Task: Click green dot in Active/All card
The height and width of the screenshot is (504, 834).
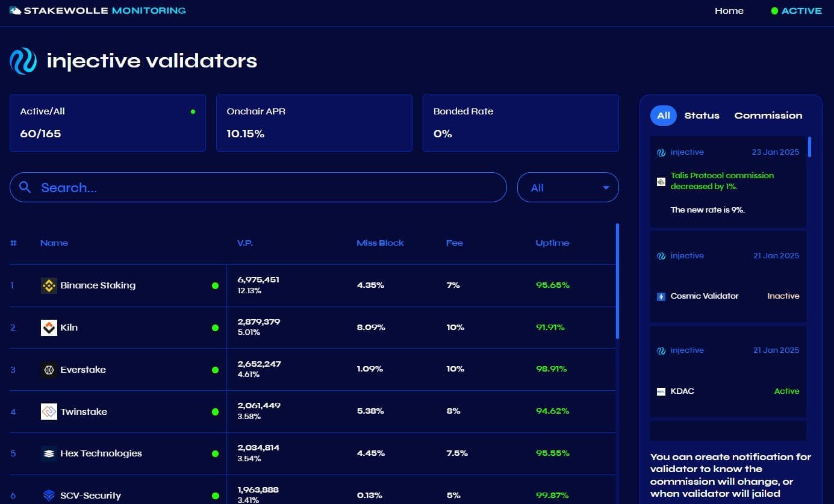Action: [193, 111]
